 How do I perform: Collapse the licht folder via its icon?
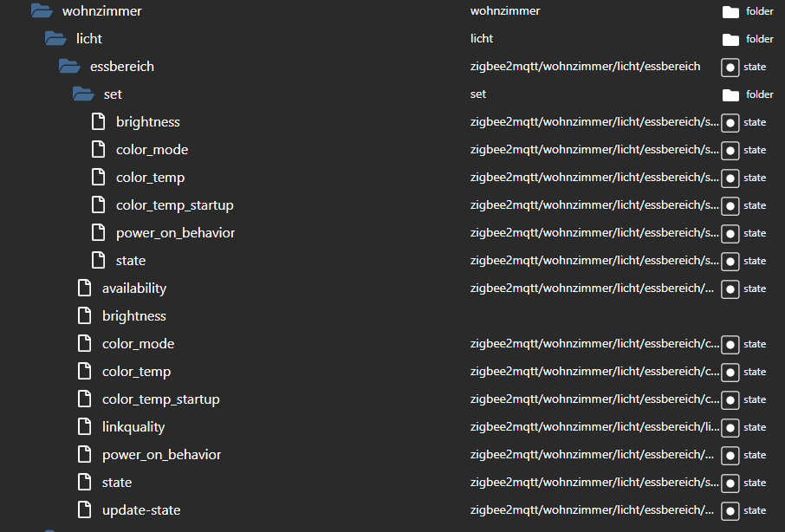tap(55, 39)
